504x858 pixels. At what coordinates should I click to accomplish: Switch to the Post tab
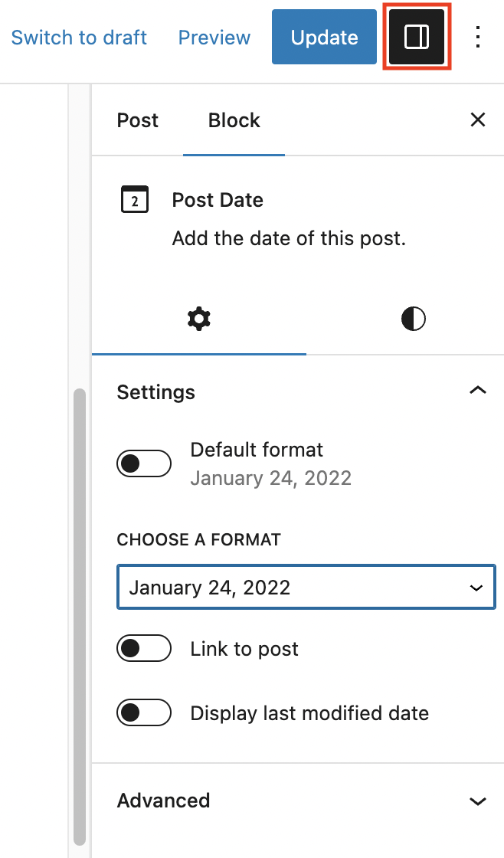pyautogui.click(x=137, y=120)
